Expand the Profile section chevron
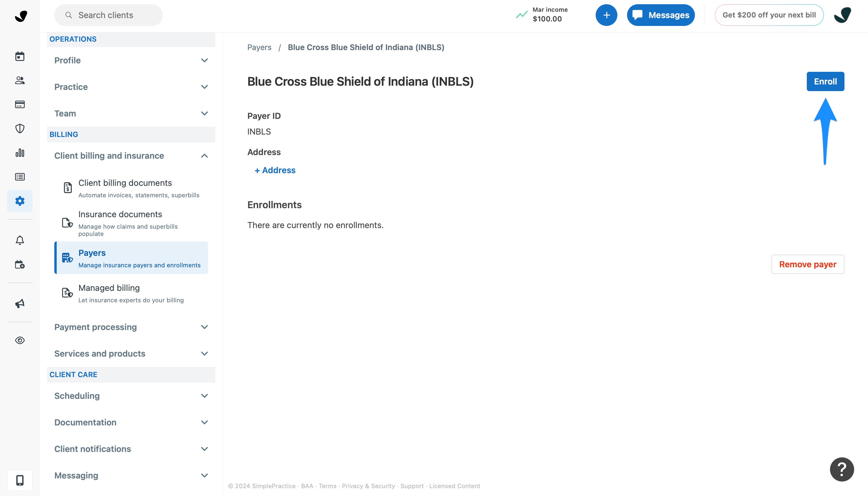Image resolution: width=868 pixels, height=496 pixels. [204, 60]
